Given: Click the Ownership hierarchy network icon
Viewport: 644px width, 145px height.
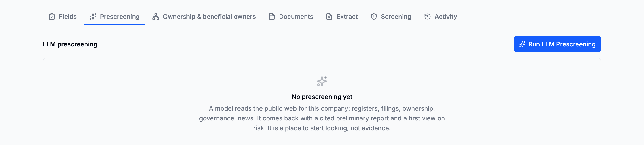Looking at the screenshot, I should [155, 17].
